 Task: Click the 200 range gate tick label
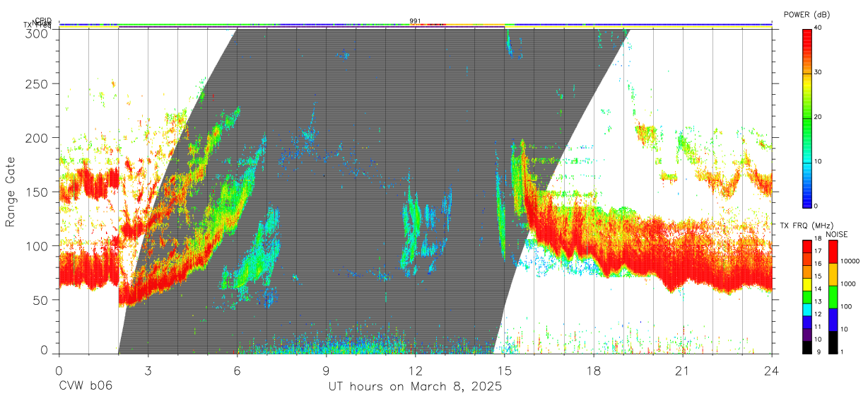(x=37, y=138)
